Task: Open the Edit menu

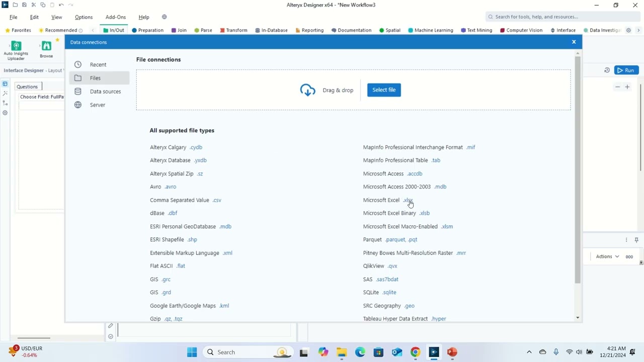Action: (x=34, y=17)
